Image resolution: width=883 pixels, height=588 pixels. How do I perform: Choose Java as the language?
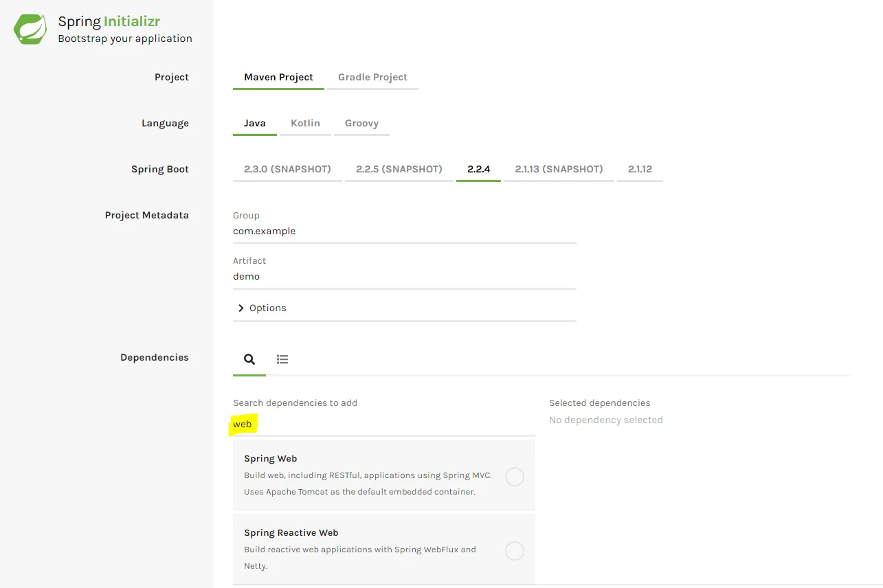click(255, 123)
